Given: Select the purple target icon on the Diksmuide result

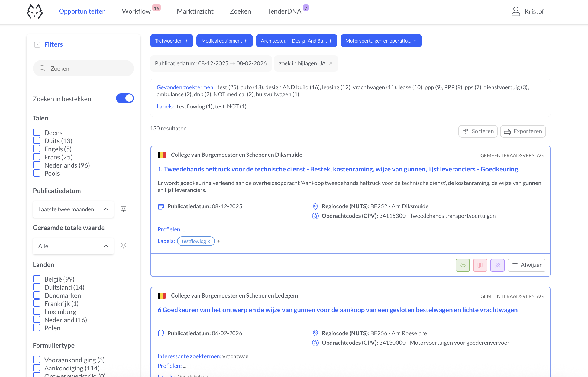Looking at the screenshot, I should click(x=497, y=265).
